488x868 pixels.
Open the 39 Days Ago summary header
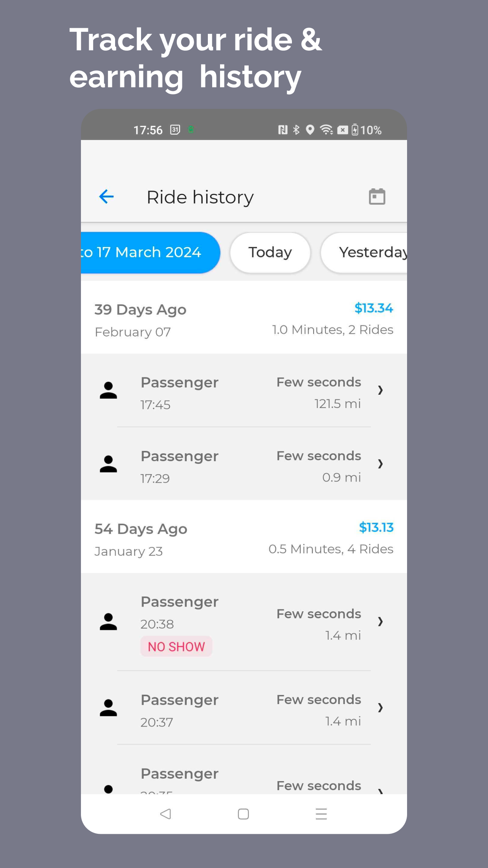point(244,317)
